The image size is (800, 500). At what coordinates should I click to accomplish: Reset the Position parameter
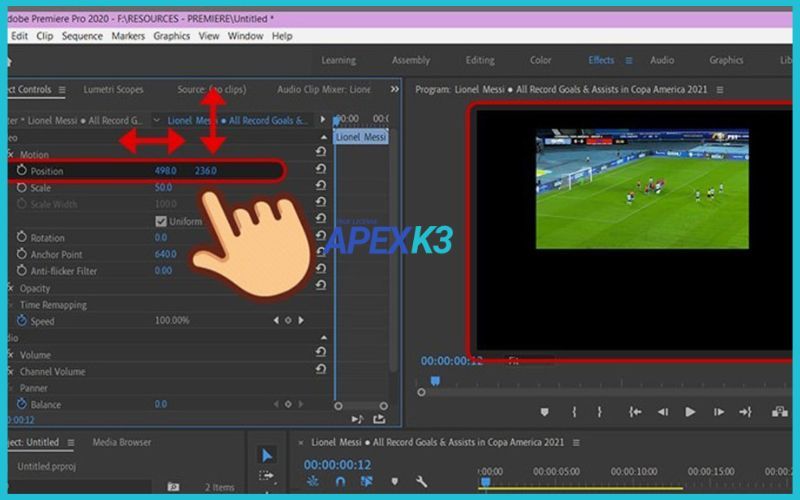[x=320, y=169]
